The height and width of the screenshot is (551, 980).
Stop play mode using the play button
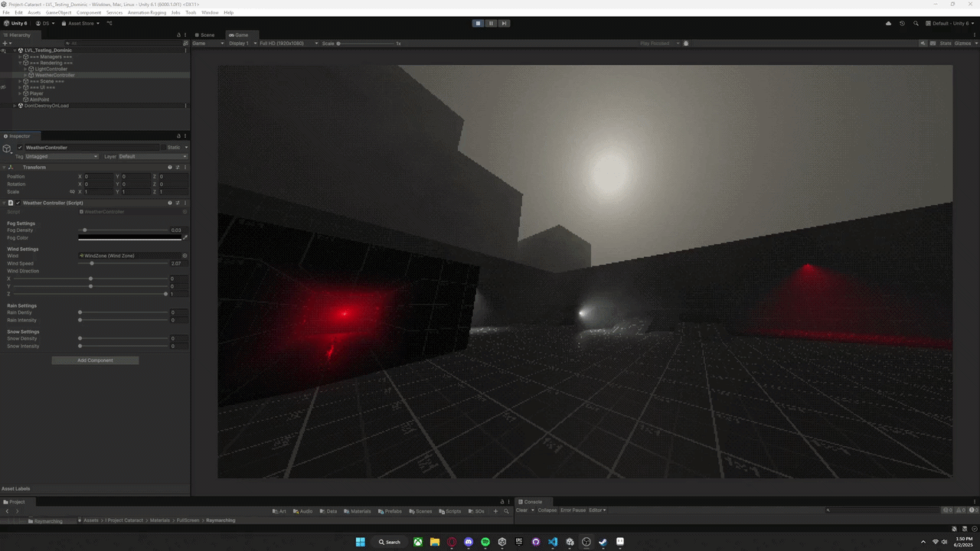point(478,23)
